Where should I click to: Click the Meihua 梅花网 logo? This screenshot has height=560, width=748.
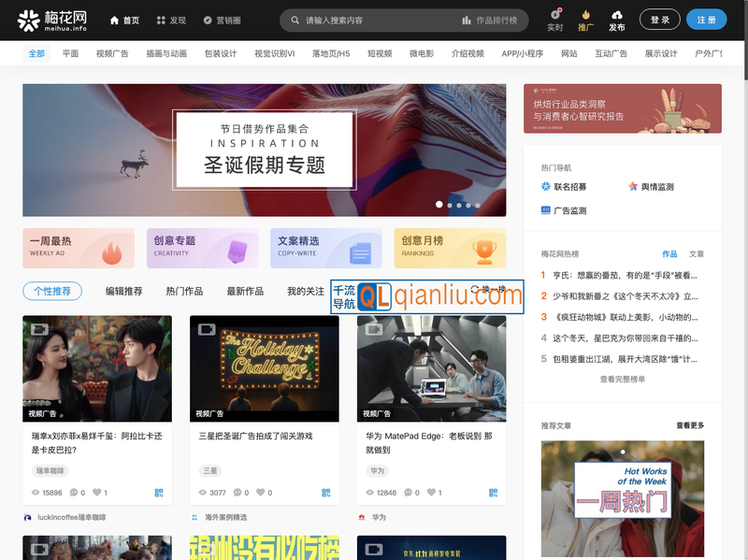coord(52,20)
